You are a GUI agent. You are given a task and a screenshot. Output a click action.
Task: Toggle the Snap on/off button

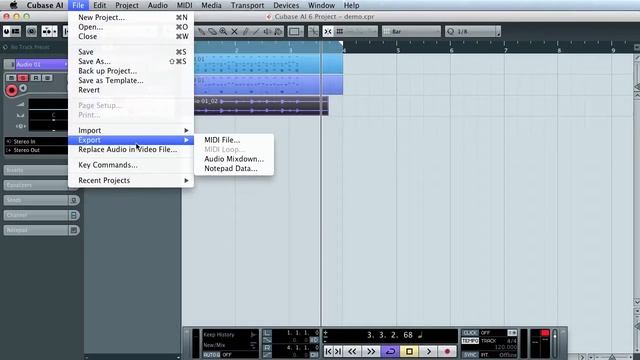pyautogui.click(x=328, y=31)
